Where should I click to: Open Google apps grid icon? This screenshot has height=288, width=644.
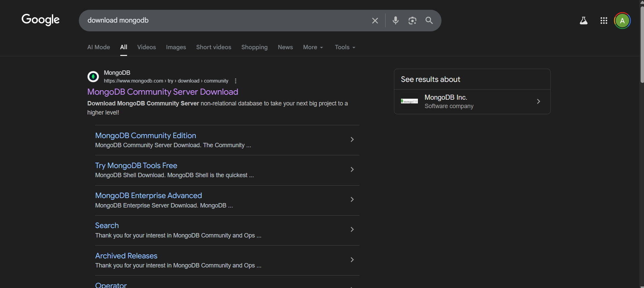click(604, 21)
